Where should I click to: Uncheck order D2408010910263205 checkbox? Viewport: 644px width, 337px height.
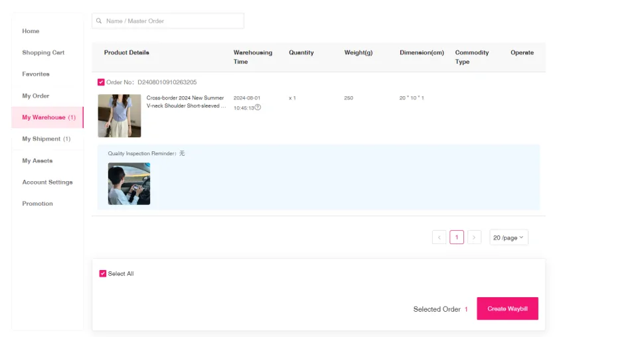101,82
